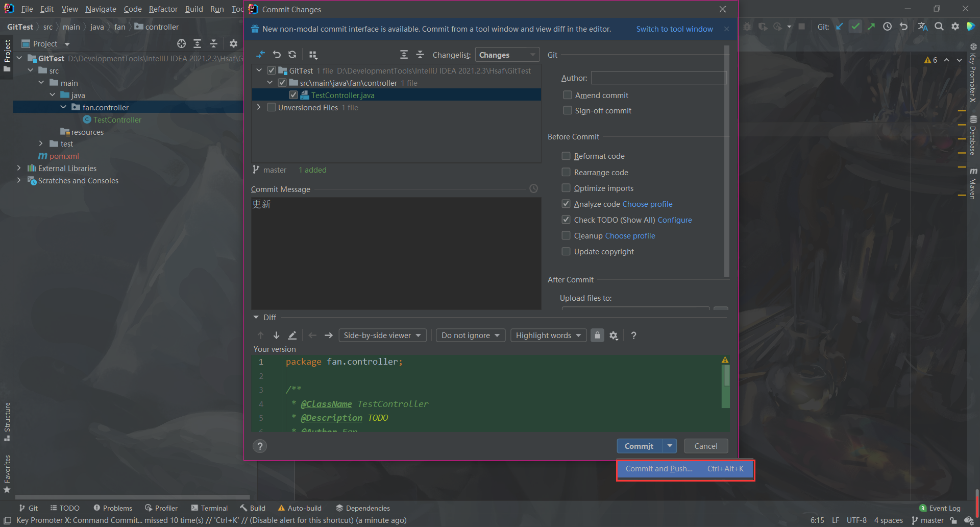Click the Diff scrolling lock icon

(x=597, y=336)
